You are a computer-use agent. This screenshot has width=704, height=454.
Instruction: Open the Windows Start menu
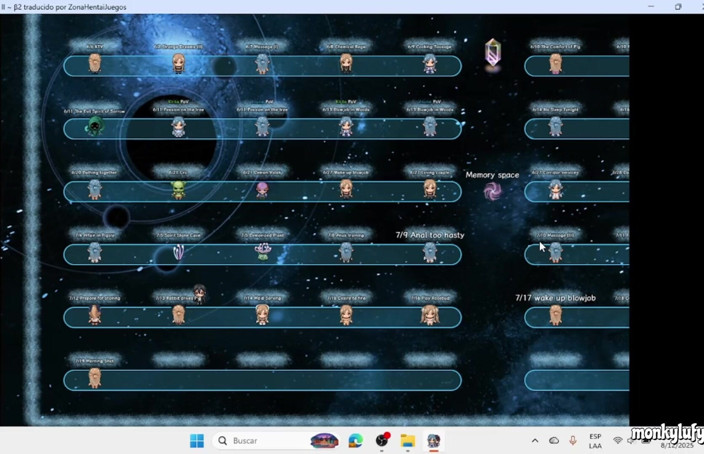coord(197,441)
